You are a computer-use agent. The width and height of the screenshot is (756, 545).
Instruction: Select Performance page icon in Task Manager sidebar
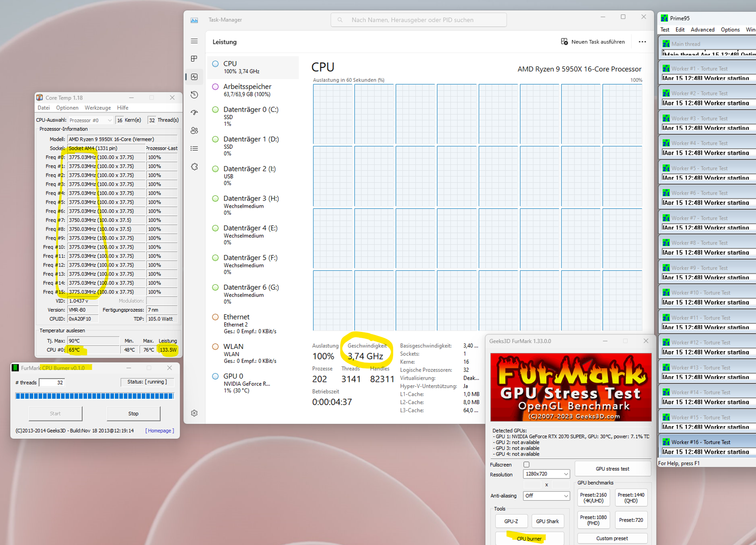pos(194,76)
